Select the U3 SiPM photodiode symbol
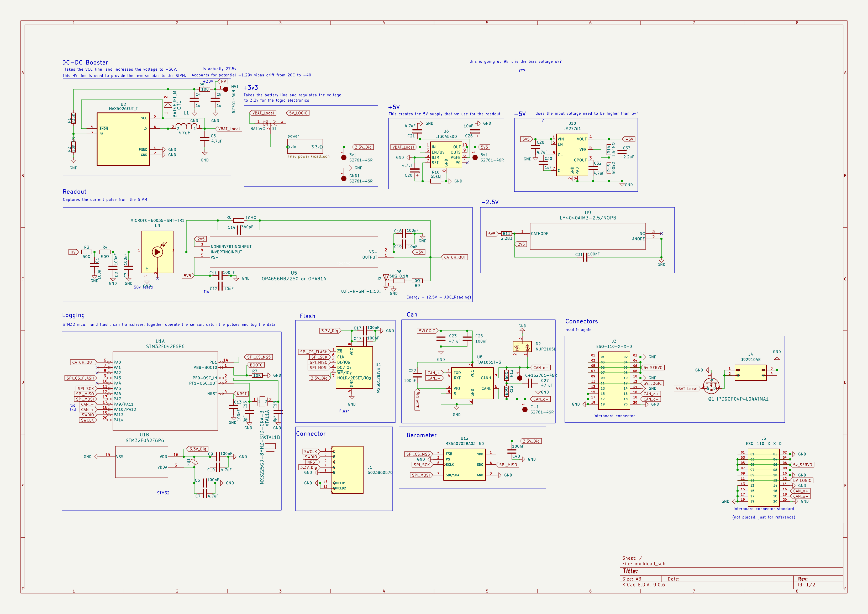The width and height of the screenshot is (868, 614). pyautogui.click(x=157, y=252)
